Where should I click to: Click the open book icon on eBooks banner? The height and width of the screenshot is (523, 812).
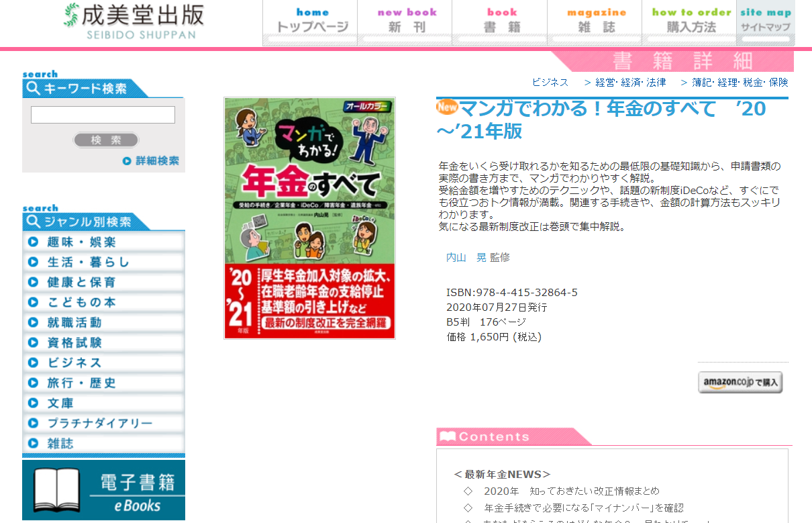(x=57, y=491)
